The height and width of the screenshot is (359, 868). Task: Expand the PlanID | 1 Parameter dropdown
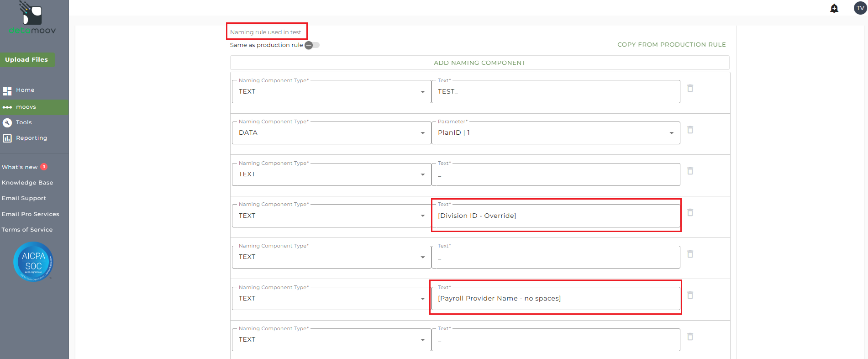pos(671,133)
